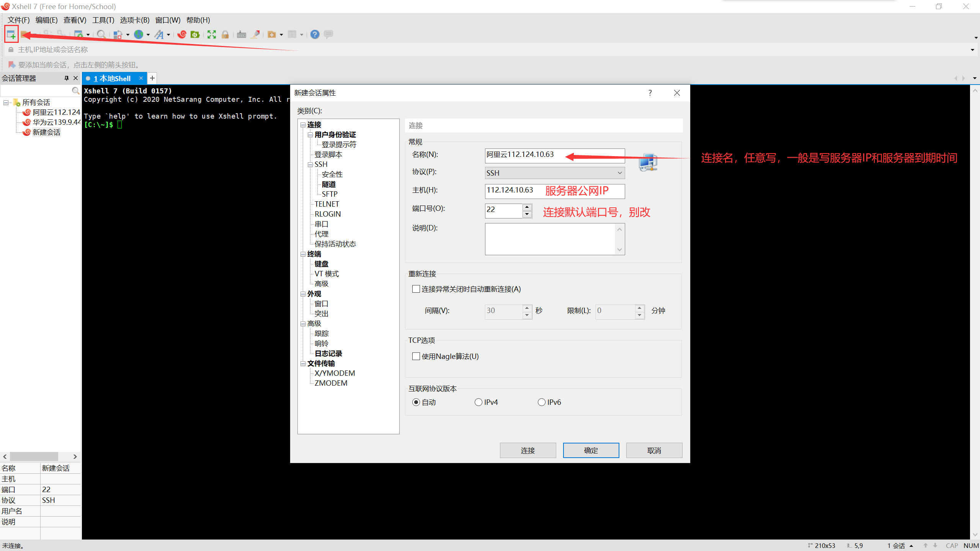Open font icon dropdown arrow
Viewport: 980px width, 551px height.
tap(168, 35)
